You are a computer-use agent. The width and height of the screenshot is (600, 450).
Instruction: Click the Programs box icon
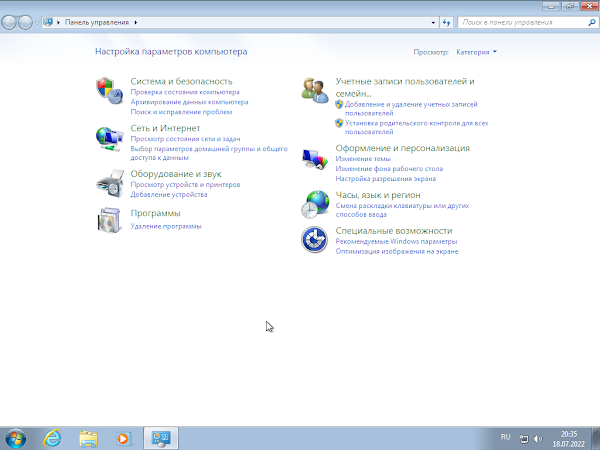click(109, 220)
